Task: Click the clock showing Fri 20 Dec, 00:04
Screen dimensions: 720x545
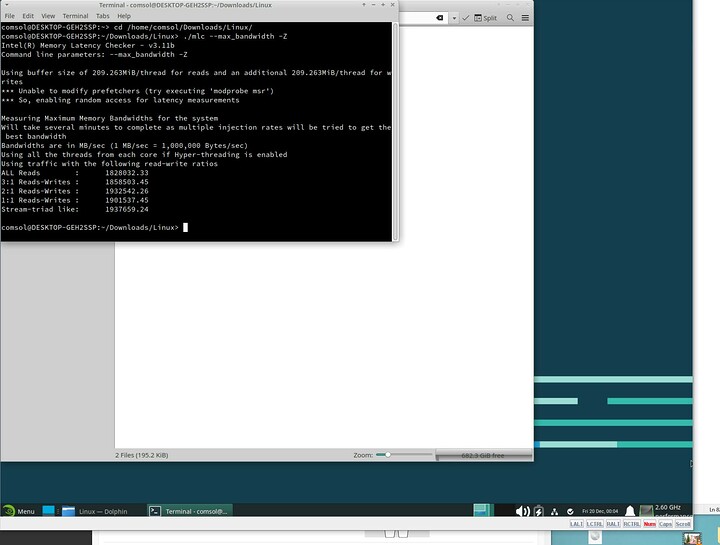Action: [x=600, y=511]
